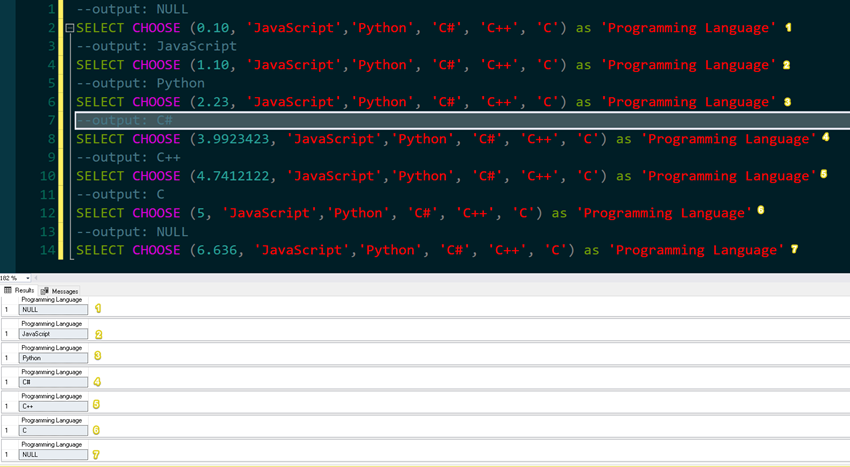Click the Messages tab icon

click(44, 291)
